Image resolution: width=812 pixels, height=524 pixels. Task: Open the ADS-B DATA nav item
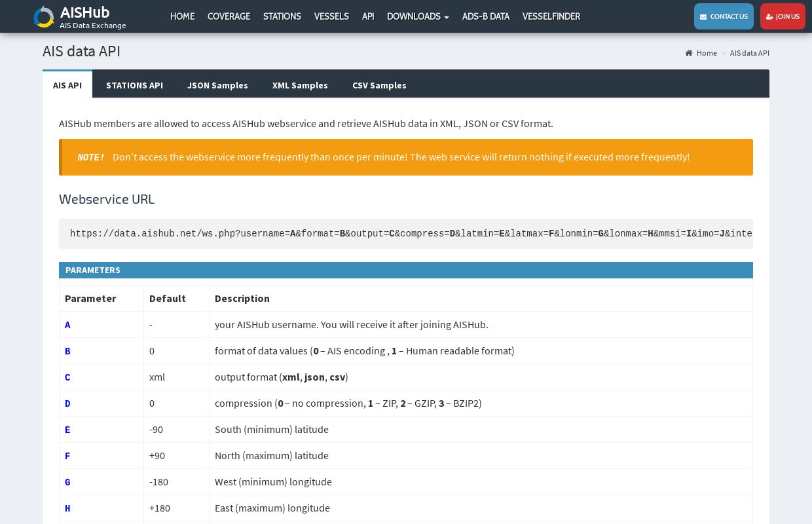click(x=486, y=16)
